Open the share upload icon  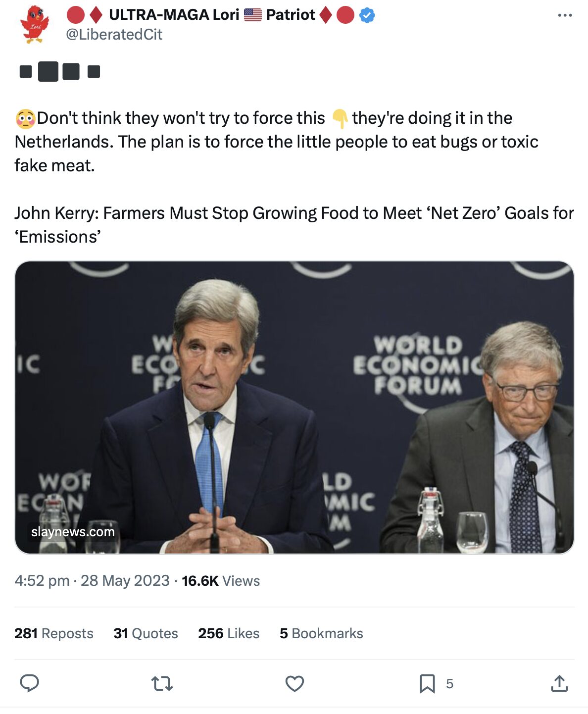pos(559,684)
